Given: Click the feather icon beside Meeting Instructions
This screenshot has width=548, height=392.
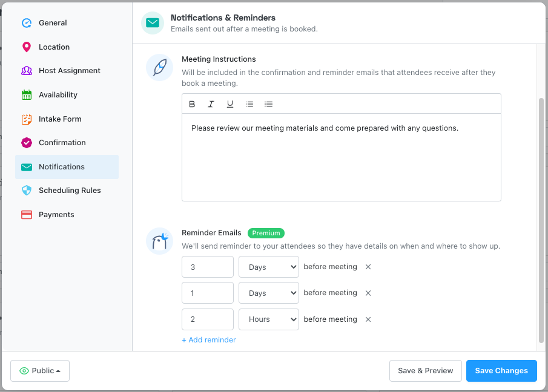Looking at the screenshot, I should (x=159, y=67).
